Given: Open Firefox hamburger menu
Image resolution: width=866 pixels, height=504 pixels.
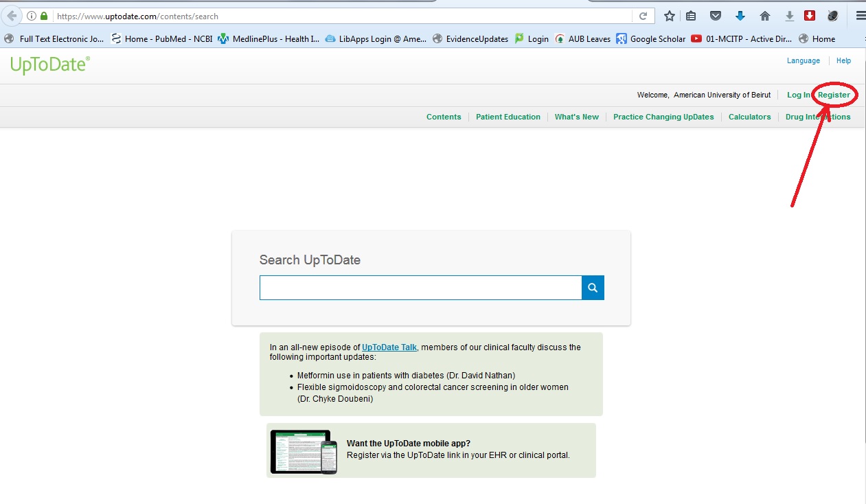Looking at the screenshot, I should click(x=861, y=16).
